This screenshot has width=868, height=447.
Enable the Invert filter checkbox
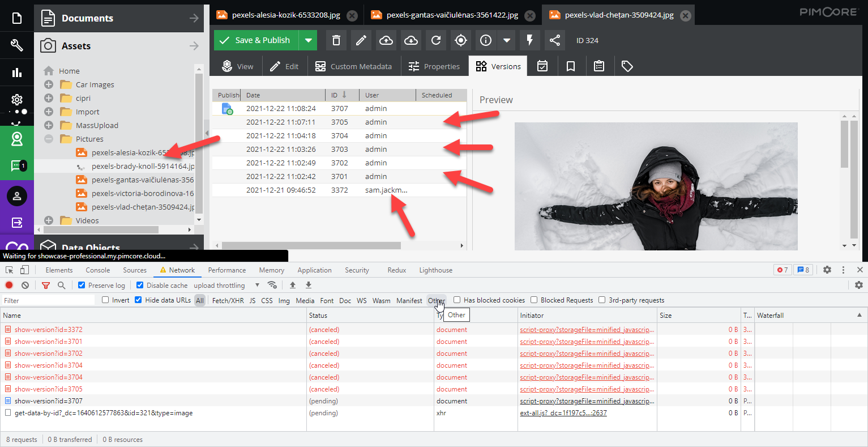105,300
